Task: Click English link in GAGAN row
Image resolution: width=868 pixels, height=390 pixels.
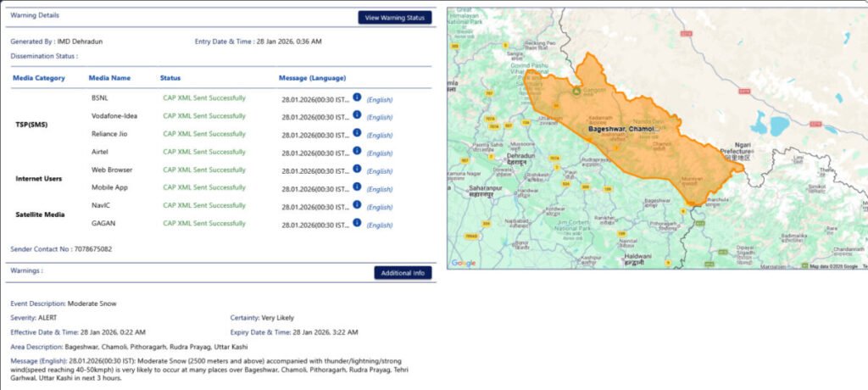Action: (x=379, y=226)
